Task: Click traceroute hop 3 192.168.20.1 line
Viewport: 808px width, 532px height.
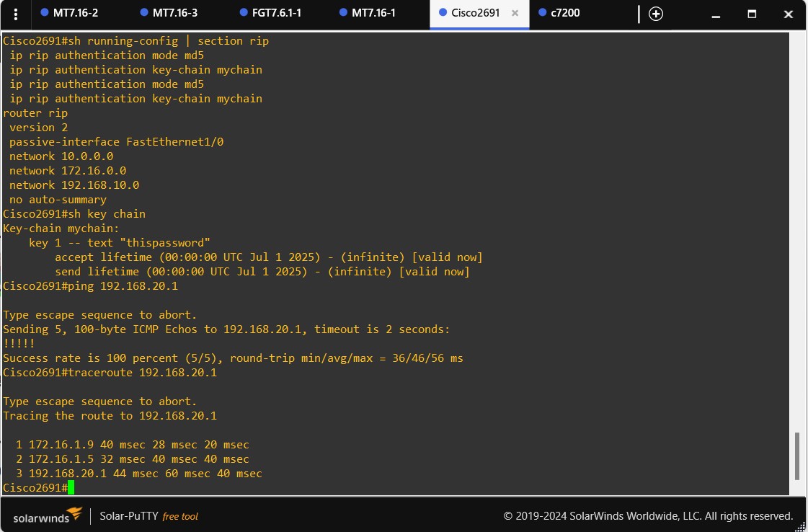Action: point(139,474)
